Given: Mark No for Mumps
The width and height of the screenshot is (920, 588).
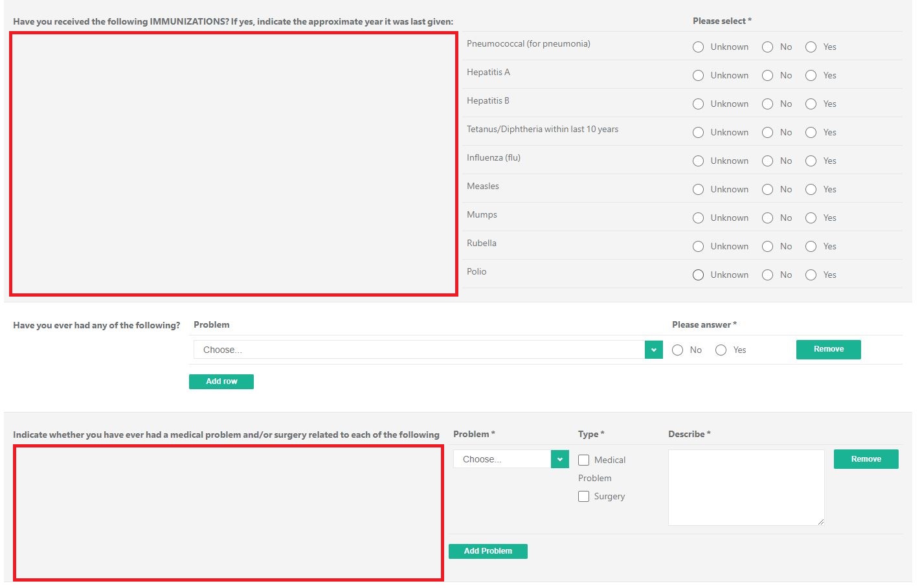Looking at the screenshot, I should point(767,218).
